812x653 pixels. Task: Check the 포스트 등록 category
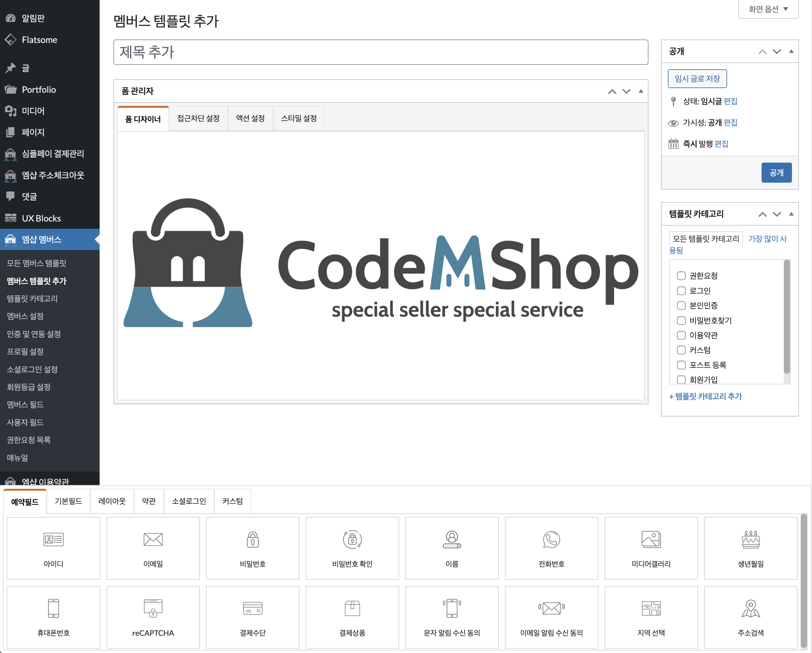(x=681, y=365)
